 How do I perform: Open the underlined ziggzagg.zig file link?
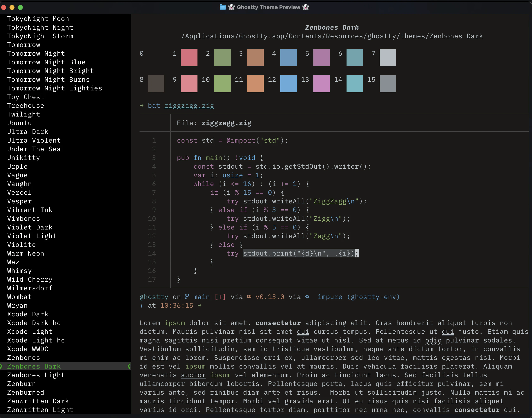point(189,106)
